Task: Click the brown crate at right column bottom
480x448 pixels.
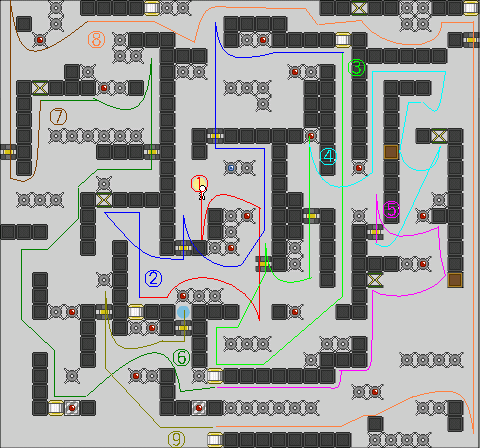Action: click(x=455, y=280)
